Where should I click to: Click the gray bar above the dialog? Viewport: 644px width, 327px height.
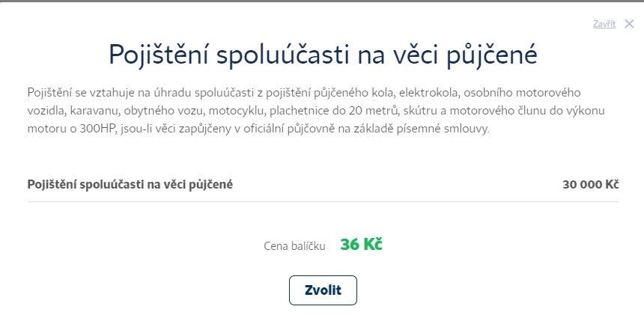coord(322,1)
